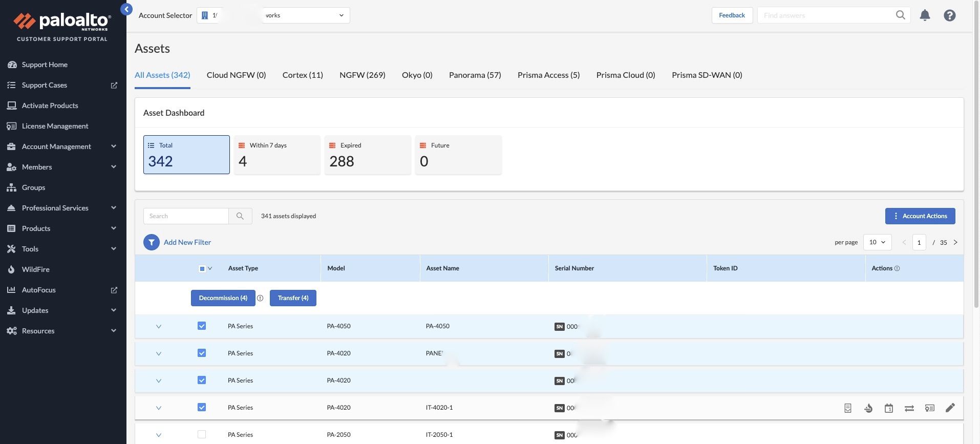The height and width of the screenshot is (444, 980).
Task: Open the help question mark icon
Action: (x=950, y=15)
